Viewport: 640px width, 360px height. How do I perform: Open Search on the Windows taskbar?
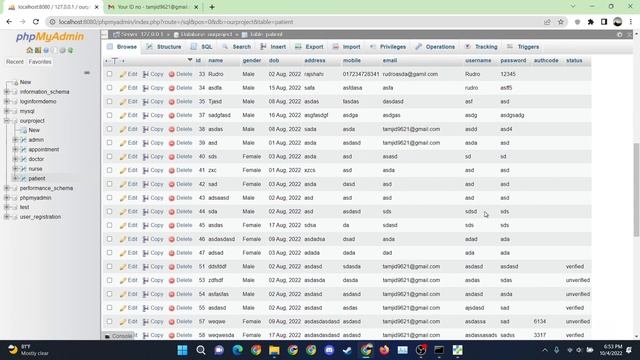(x=201, y=350)
